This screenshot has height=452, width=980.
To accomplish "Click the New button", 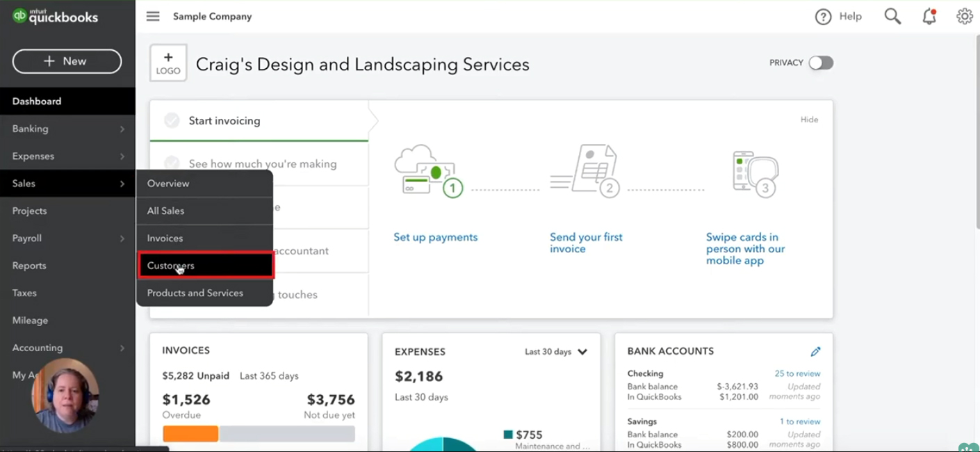I will coord(67,61).
